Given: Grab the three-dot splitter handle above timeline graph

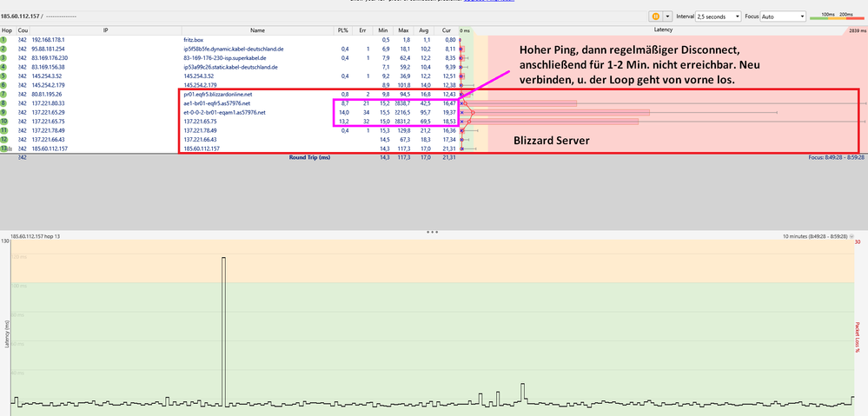Looking at the screenshot, I should tap(433, 233).
